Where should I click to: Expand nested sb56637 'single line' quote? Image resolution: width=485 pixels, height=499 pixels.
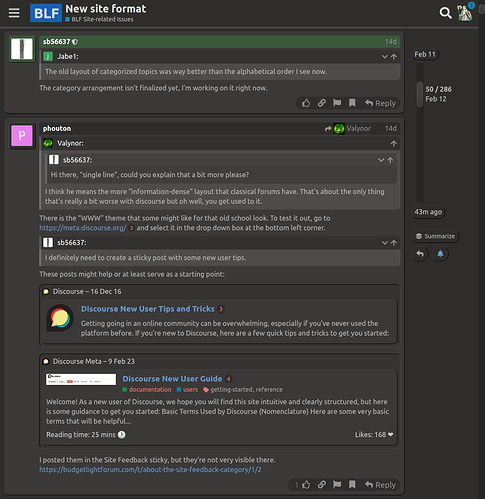coord(381,160)
